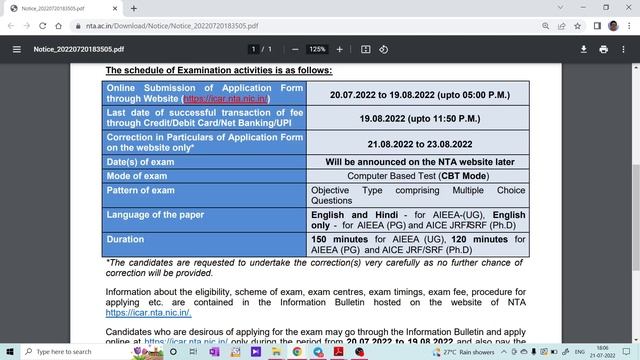Share this page via share icon
The width and height of the screenshot is (640, 360).
pyautogui.click(x=562, y=26)
